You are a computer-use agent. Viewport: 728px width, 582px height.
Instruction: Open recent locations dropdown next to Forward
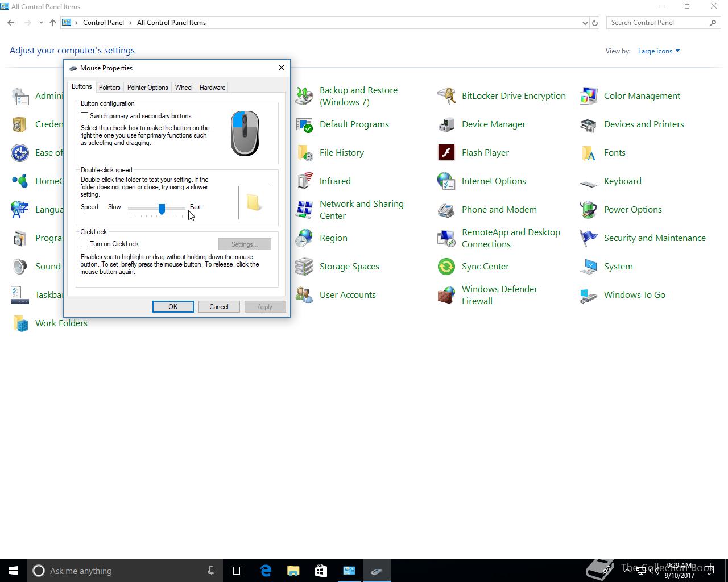[x=41, y=23]
